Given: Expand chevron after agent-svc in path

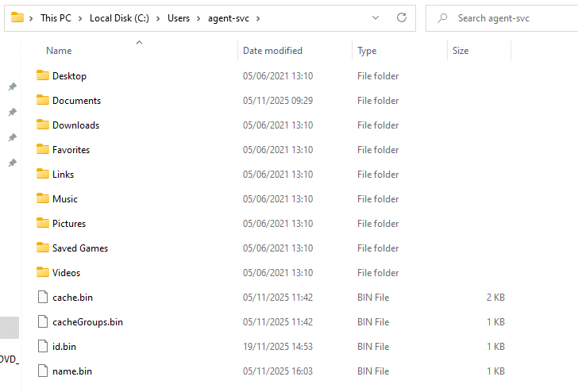Looking at the screenshot, I should (x=258, y=18).
